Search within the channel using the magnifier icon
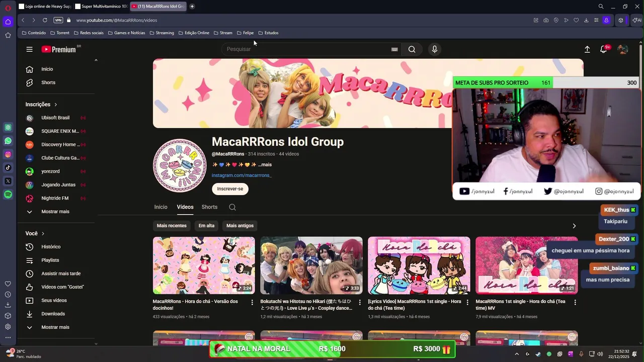Screen dimensions: 644x362 [232, 207]
